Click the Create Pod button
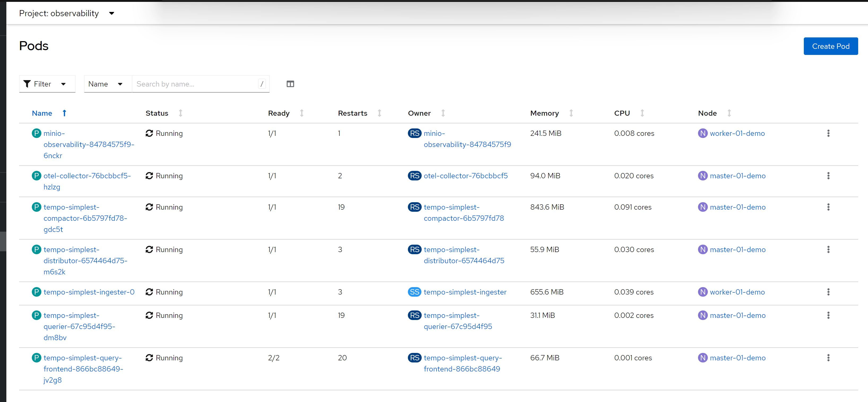 [x=830, y=46]
